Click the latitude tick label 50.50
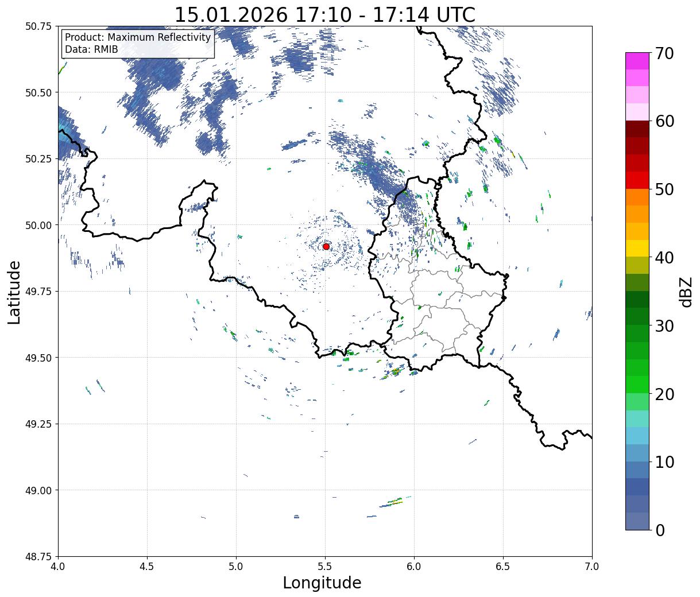The width and height of the screenshot is (700, 597). (x=38, y=92)
